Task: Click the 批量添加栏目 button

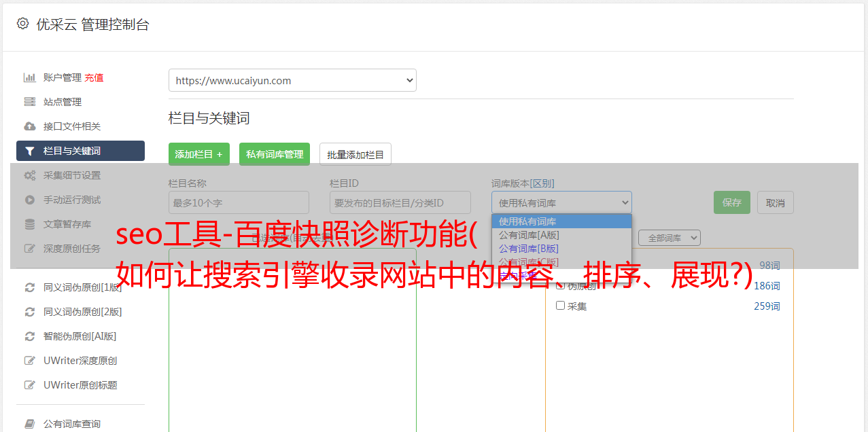Action: pyautogui.click(x=355, y=154)
